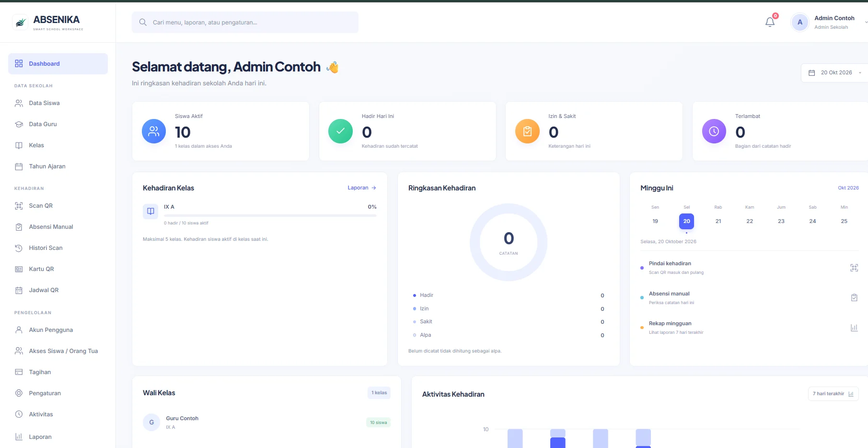868x448 pixels.
Task: Select day 25 in Minggu Ini
Action: [x=844, y=221]
